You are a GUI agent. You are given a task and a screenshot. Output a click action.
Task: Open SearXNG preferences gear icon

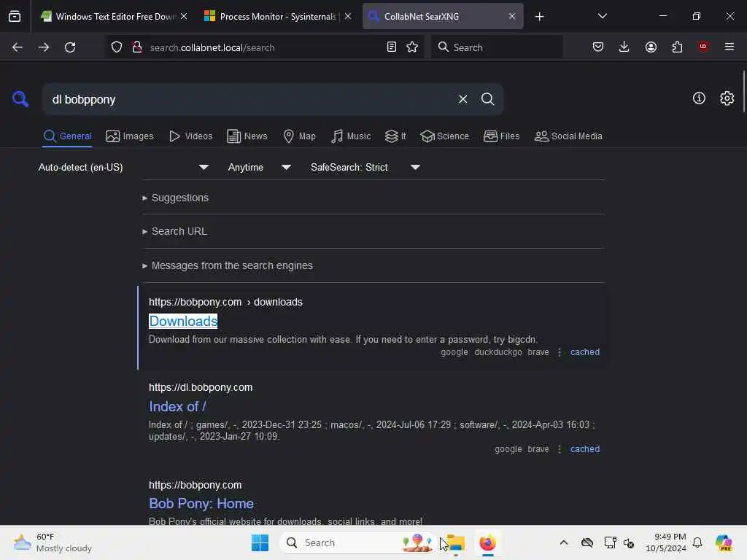[727, 98]
